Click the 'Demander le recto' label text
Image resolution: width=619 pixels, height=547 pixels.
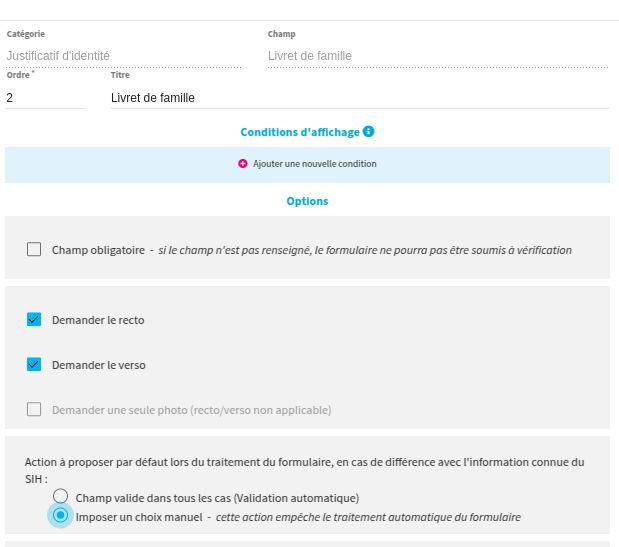point(98,320)
